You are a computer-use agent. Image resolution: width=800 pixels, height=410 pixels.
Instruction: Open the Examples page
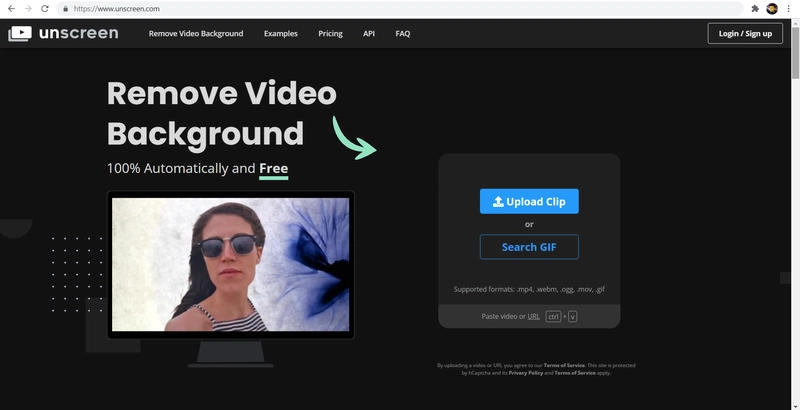coord(281,33)
